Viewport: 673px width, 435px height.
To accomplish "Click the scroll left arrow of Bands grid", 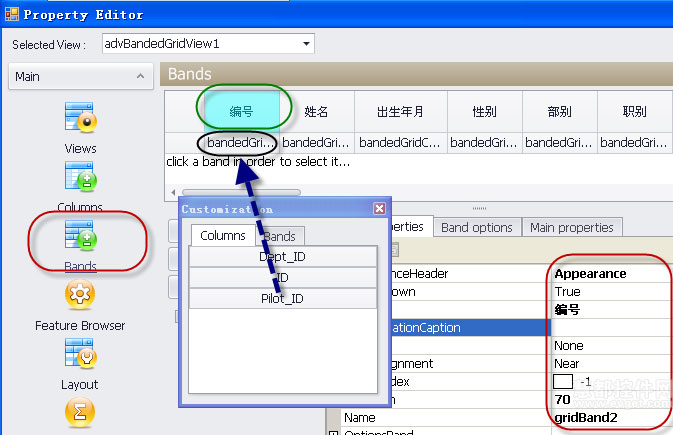I will 173,192.
